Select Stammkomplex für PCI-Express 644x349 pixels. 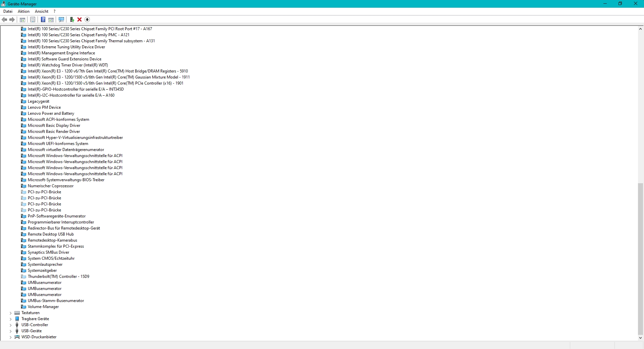pyautogui.click(x=56, y=246)
